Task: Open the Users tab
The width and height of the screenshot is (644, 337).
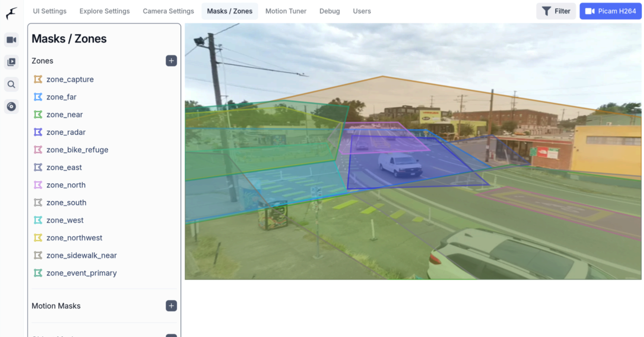Action: (362, 11)
